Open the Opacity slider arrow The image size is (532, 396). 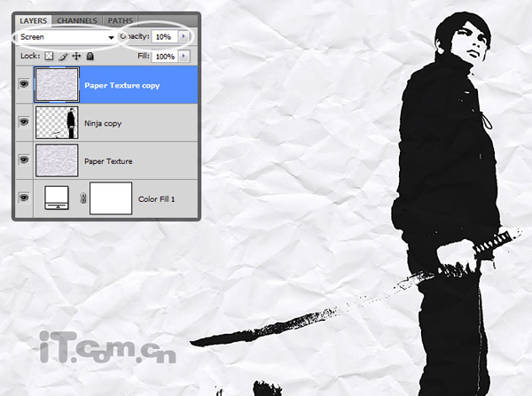coord(184,36)
